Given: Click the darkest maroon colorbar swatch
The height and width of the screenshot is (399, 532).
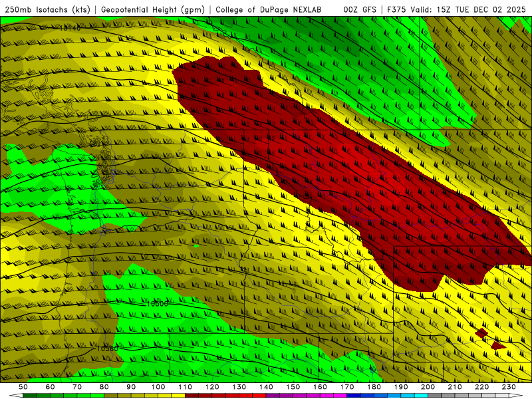Looking at the screenshot, I should coord(192,396).
